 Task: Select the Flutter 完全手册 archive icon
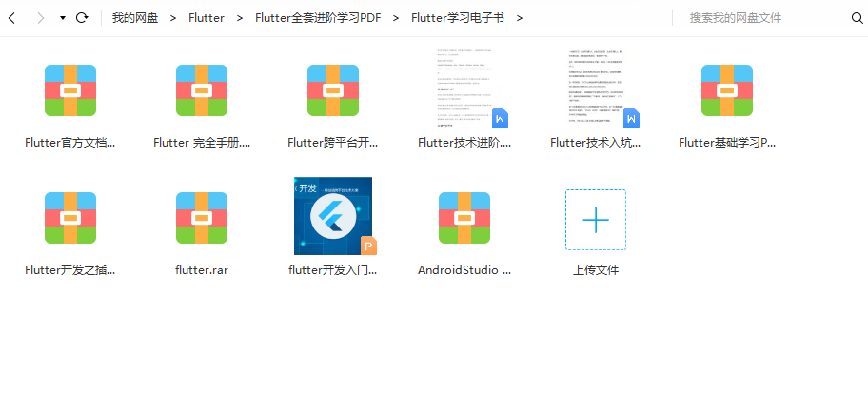click(202, 90)
